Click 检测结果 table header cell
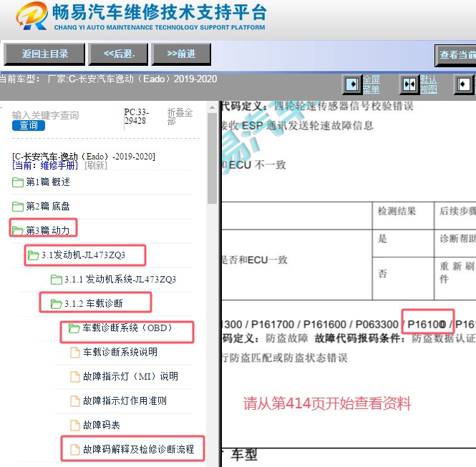 (403, 216)
